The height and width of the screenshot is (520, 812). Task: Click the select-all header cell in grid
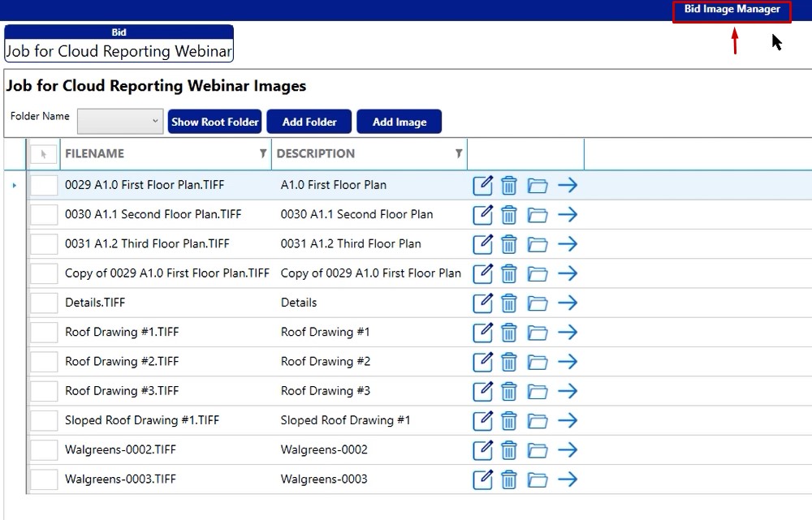click(x=44, y=154)
